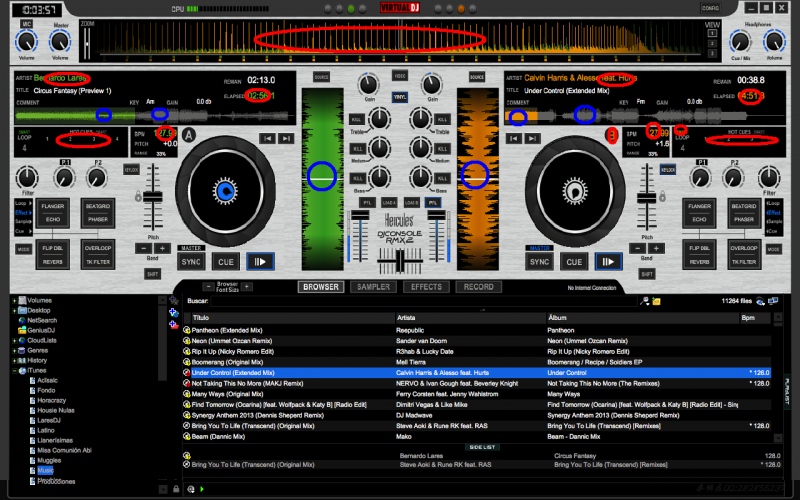
Task: Click the lock icon in bottom status bar
Action: (x=176, y=489)
